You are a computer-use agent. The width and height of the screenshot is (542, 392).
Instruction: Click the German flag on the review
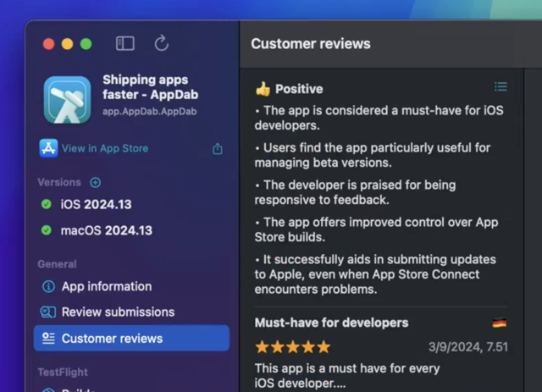[499, 323]
